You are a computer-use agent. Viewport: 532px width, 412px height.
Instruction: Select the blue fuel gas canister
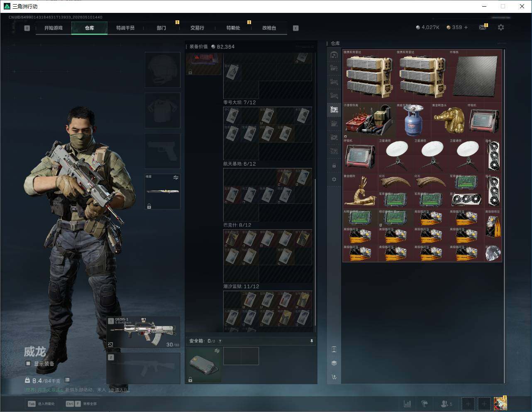413,120
